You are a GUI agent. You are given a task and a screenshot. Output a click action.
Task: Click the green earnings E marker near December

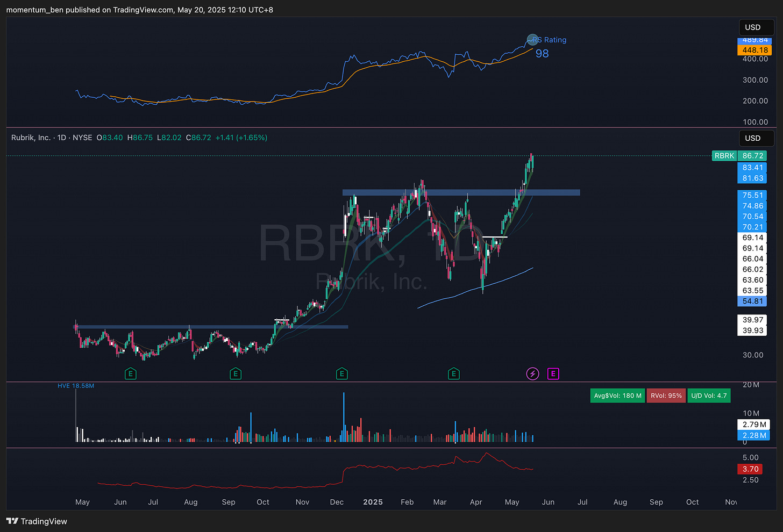(x=341, y=373)
